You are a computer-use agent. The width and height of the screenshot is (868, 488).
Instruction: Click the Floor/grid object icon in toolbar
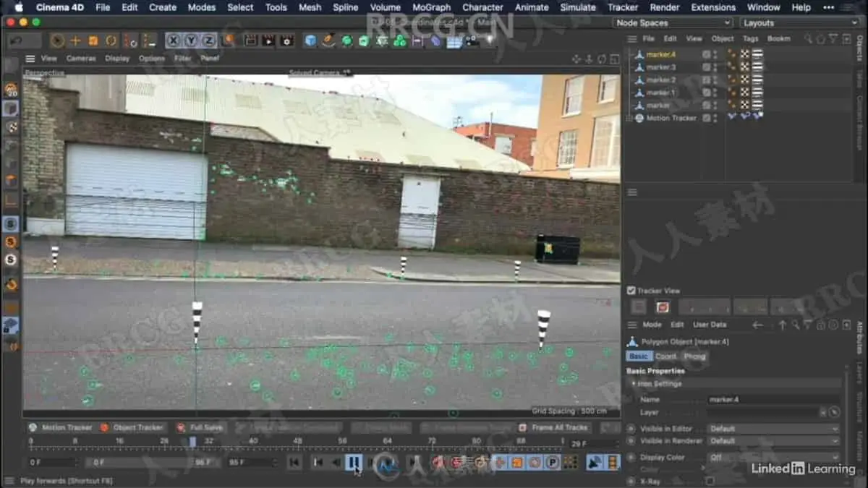(x=454, y=40)
